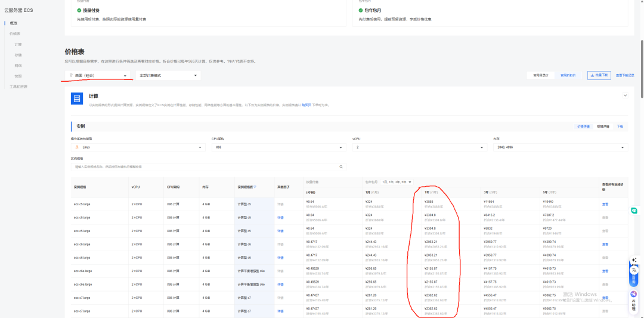
Task: Click the search magnifier in 实例规格 field
Action: [x=341, y=166]
